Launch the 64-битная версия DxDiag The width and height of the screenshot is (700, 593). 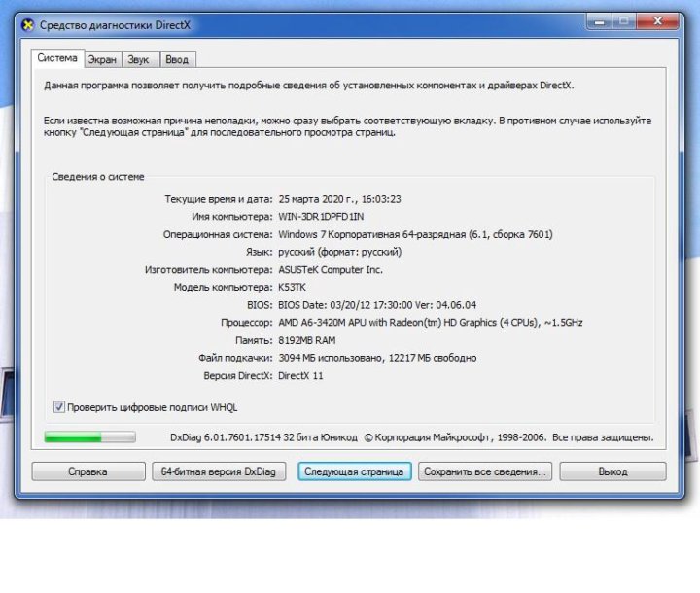[218, 471]
